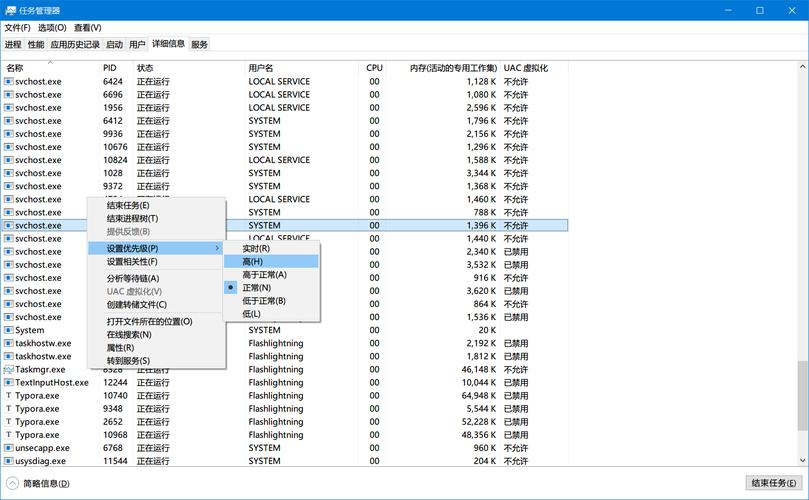Click the 结束任务(E) button at bottom right
Screen dimensions: 809x500
click(x=773, y=483)
